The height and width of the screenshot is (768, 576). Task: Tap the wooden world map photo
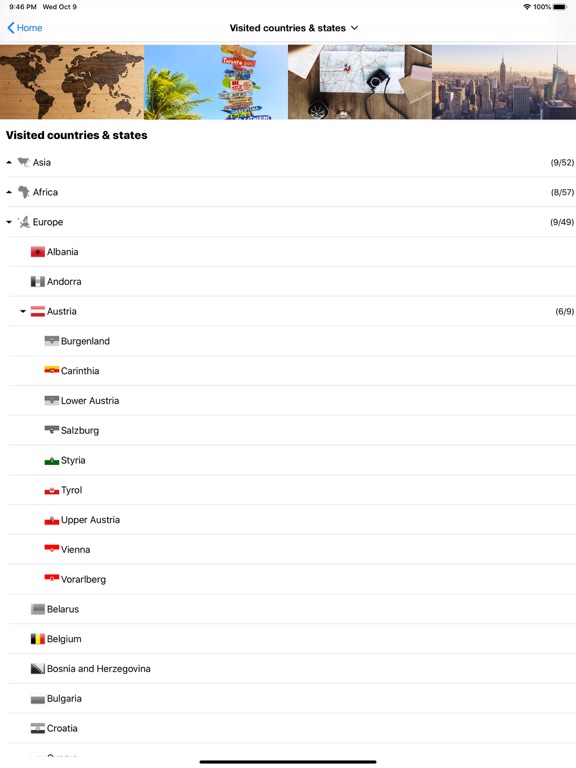tap(72, 82)
